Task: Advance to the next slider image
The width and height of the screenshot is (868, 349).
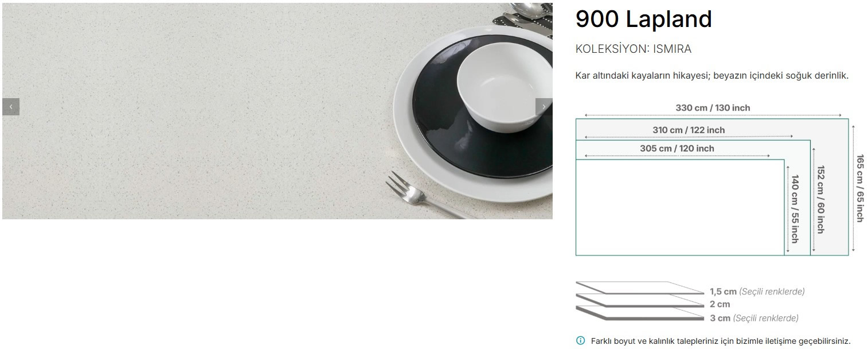Action: tap(544, 107)
